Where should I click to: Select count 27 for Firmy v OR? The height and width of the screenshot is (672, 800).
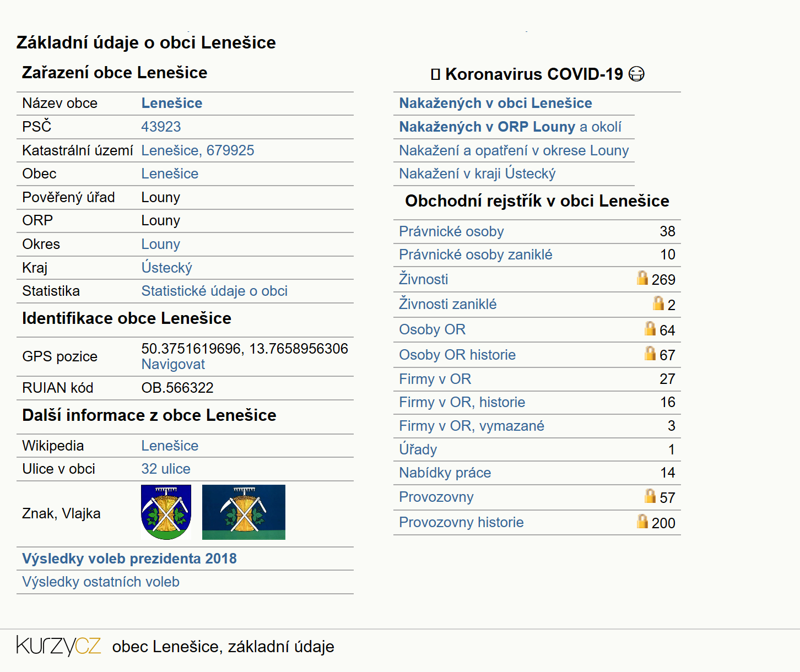pos(667,379)
